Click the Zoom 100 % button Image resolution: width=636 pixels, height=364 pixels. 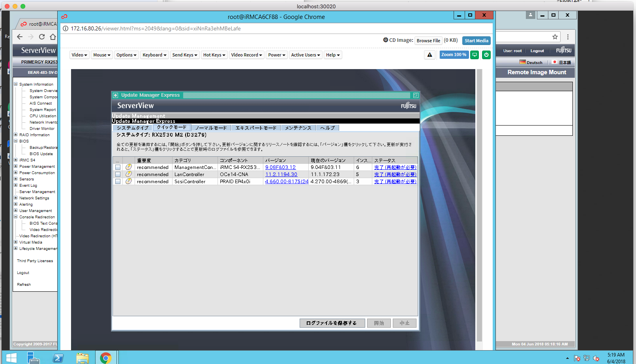point(454,55)
